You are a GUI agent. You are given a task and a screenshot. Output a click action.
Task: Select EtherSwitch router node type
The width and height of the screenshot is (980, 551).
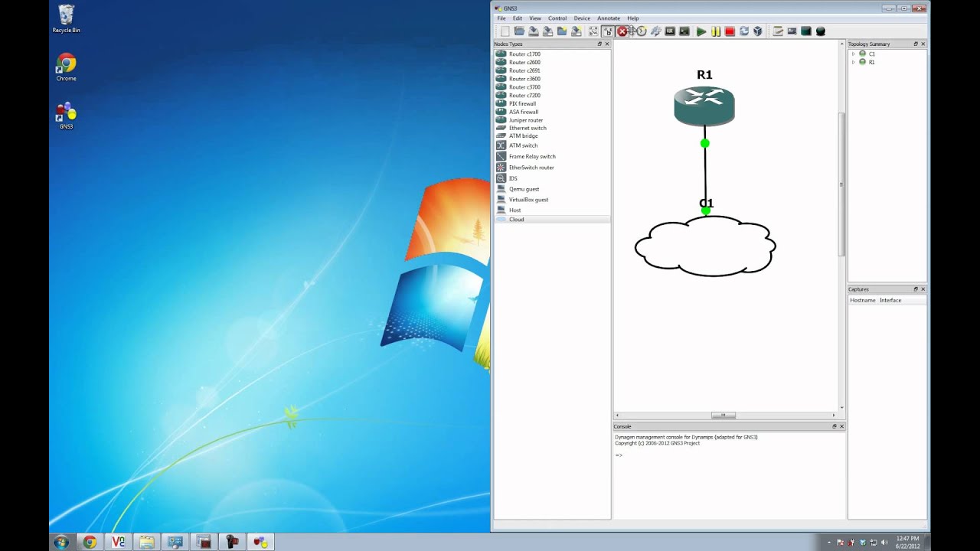(x=552, y=168)
